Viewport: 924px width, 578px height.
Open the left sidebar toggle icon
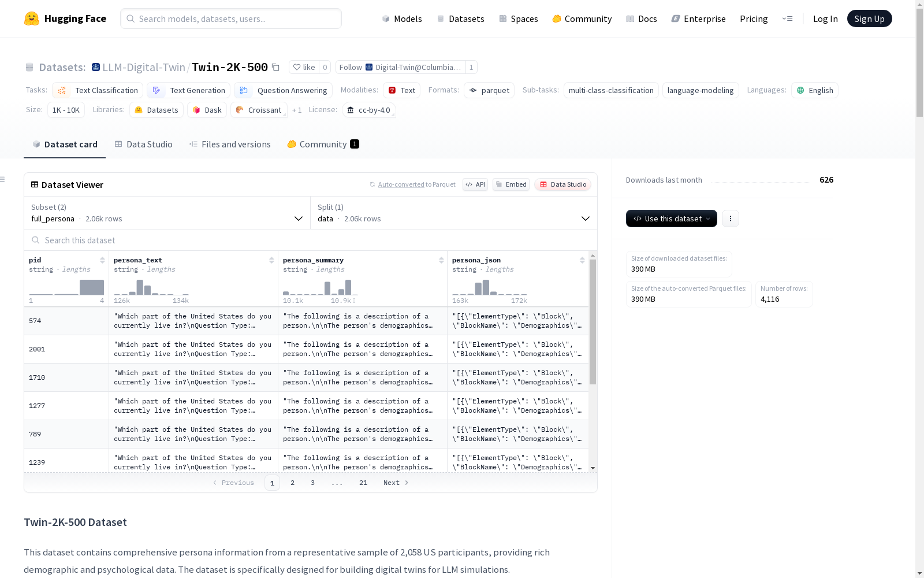tap(3, 179)
